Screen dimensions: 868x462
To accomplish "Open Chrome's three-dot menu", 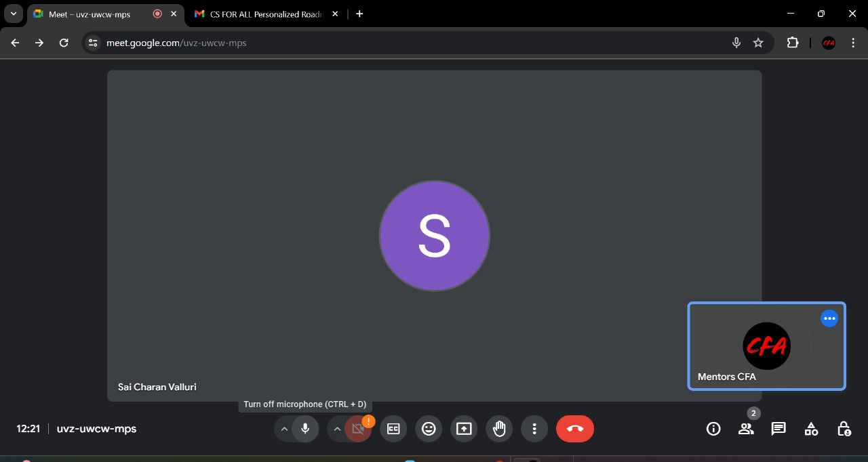I will [x=853, y=43].
